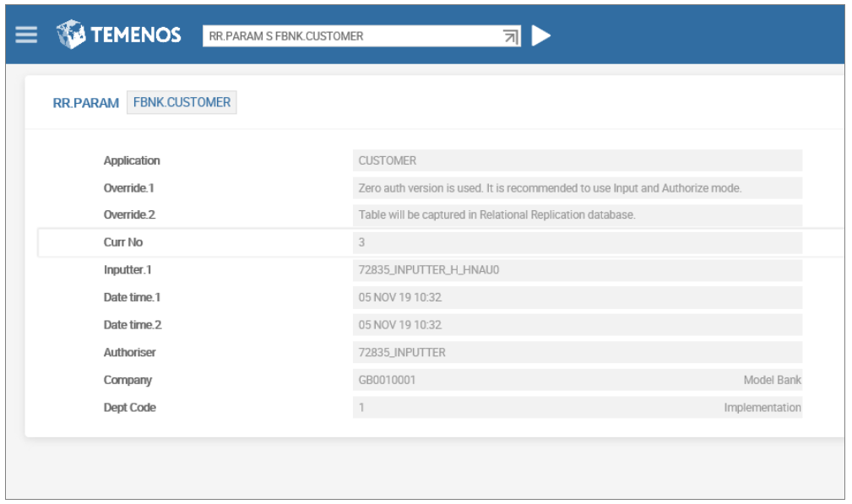Click the expand arrow icon in command box

click(510, 36)
